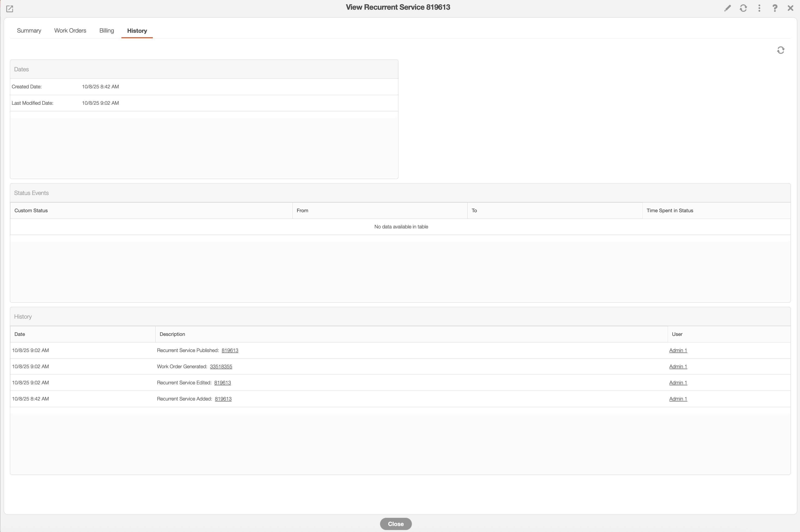Refresh the recurrent service via header icon
Viewport: 800px width, 532px height.
(x=743, y=8)
